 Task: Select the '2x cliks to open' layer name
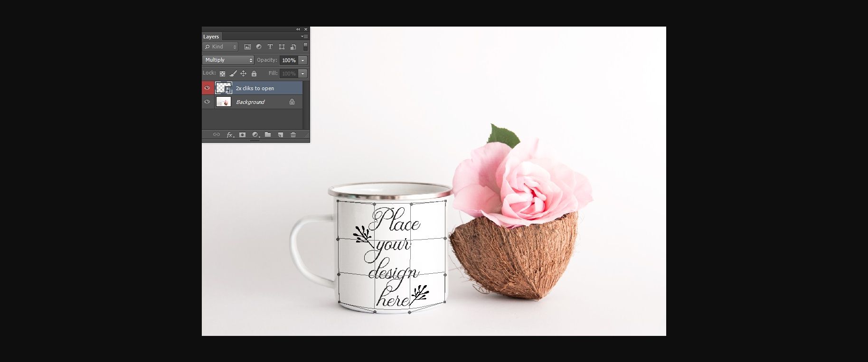255,88
